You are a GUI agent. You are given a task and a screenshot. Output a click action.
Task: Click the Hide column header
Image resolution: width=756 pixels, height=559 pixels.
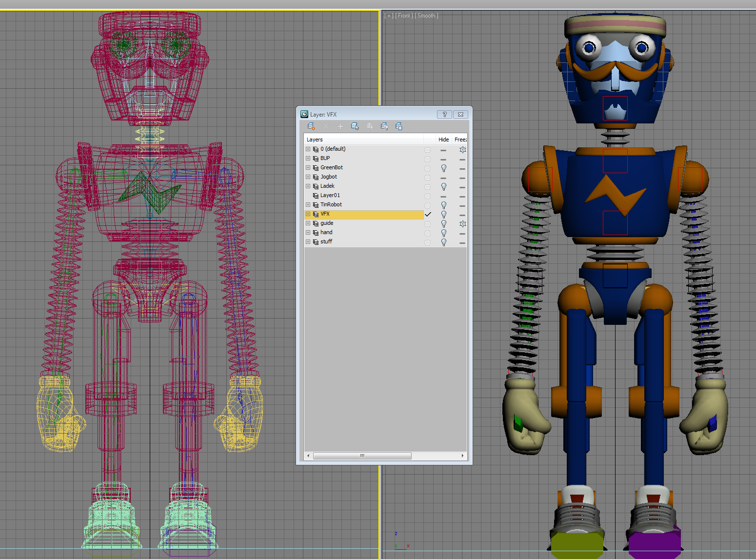(443, 140)
